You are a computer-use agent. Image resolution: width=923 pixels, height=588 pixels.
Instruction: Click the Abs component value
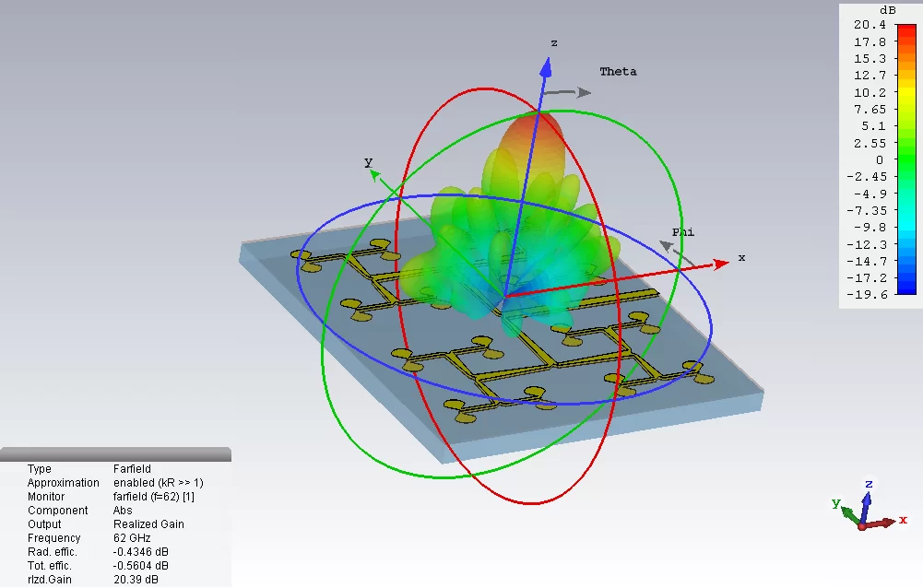(x=123, y=511)
